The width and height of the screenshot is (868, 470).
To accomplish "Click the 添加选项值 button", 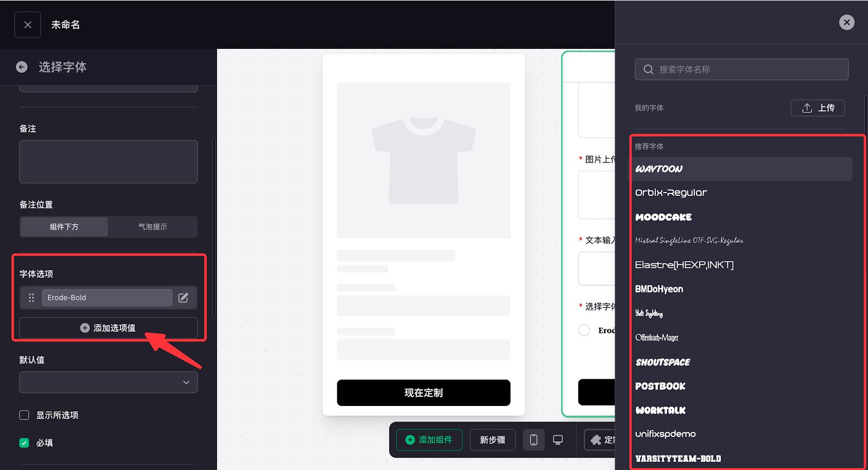I will (108, 328).
